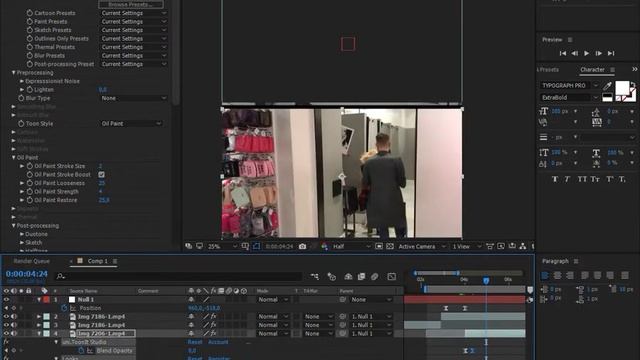Apply Faux Bold text style

coord(555,179)
